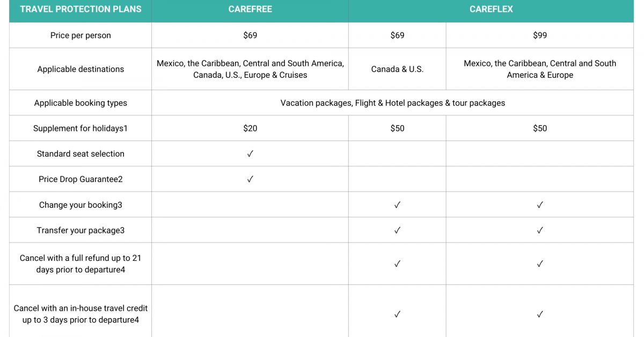Viewport: 644px width, 337px height.
Task: Click the Careflex $99 price cell
Action: 540,35
